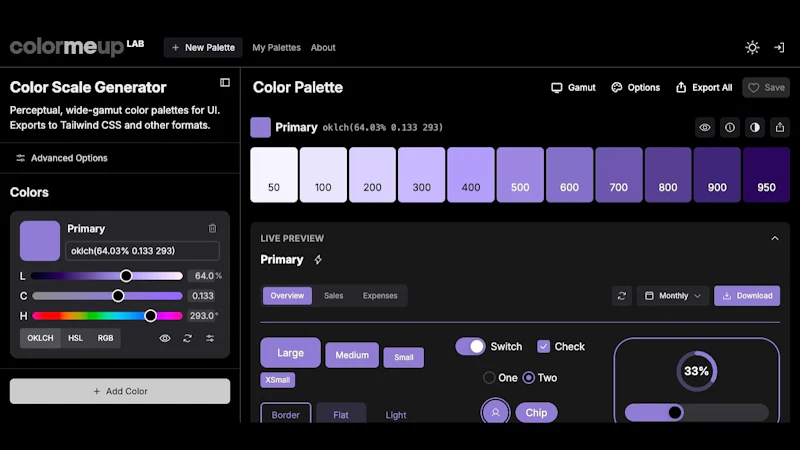Open the Monthly dropdown
800x450 pixels.
[x=672, y=296]
